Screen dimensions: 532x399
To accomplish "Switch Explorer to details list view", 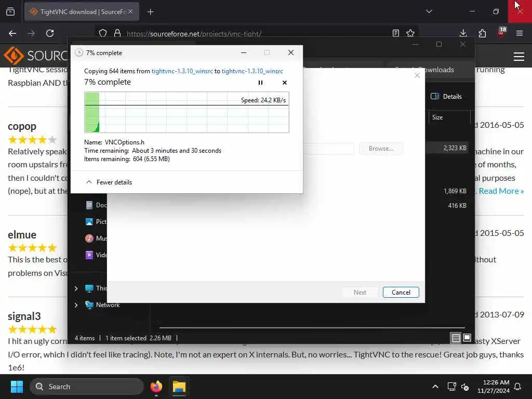I will tap(456, 338).
